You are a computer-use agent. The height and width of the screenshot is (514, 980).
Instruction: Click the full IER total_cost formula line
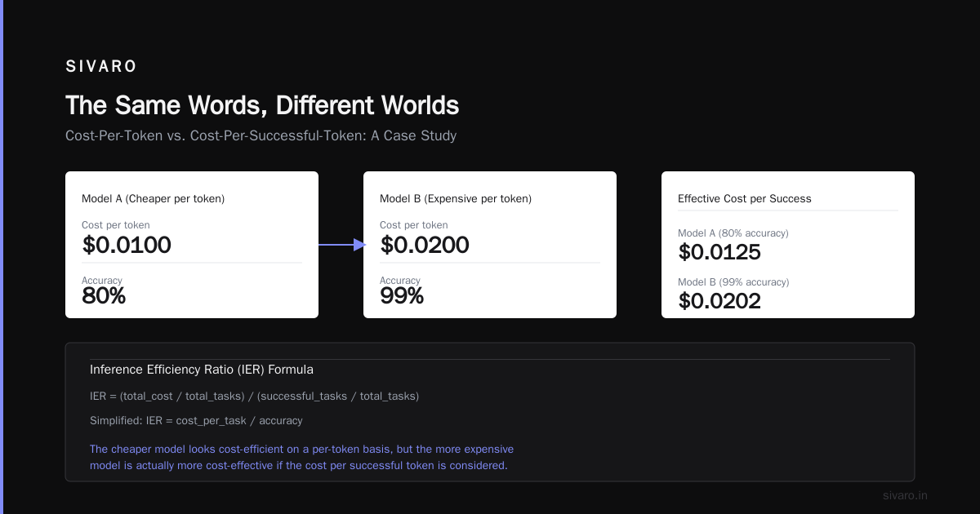254,397
